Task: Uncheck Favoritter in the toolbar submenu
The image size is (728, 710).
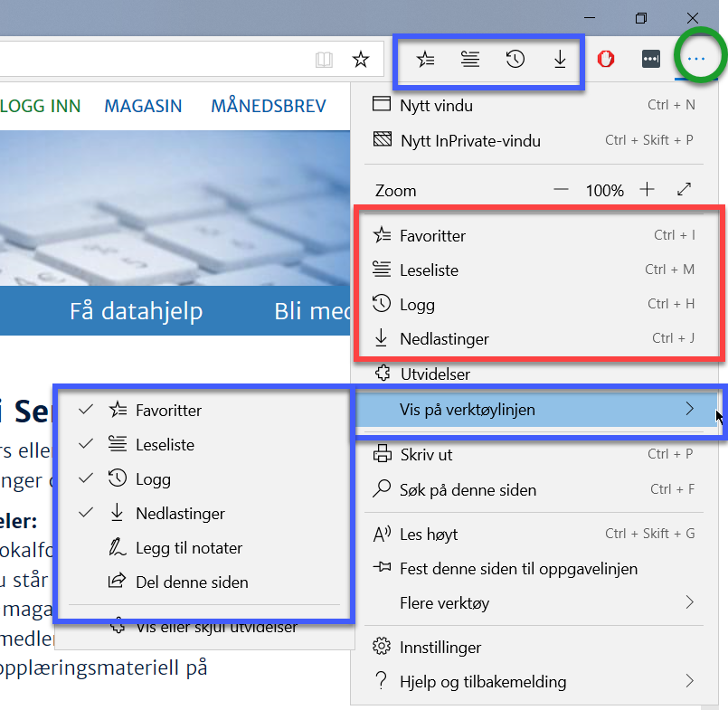Action: (x=168, y=411)
